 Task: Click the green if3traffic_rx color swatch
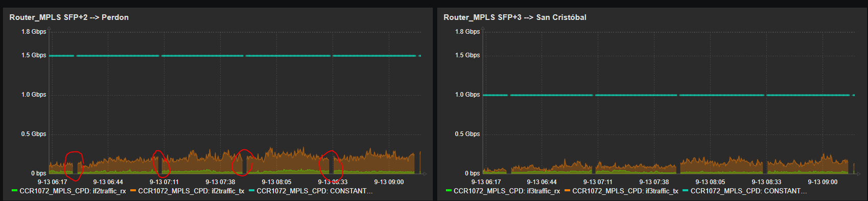pos(449,190)
